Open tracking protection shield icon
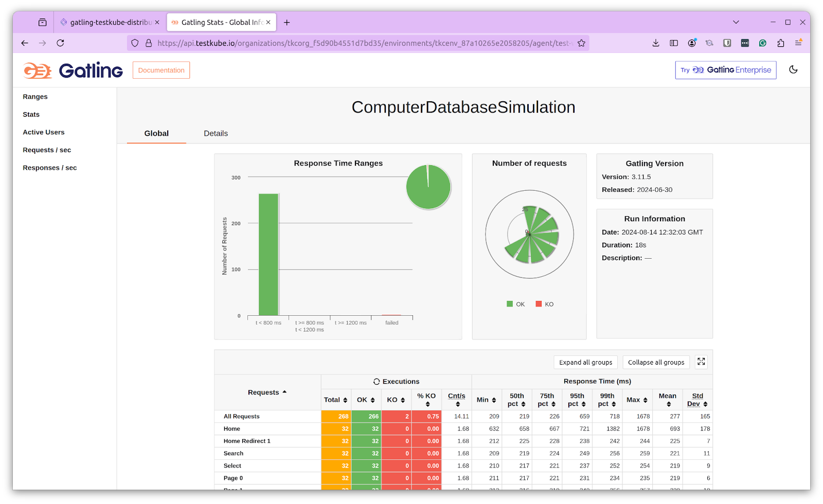The image size is (823, 504). click(135, 43)
